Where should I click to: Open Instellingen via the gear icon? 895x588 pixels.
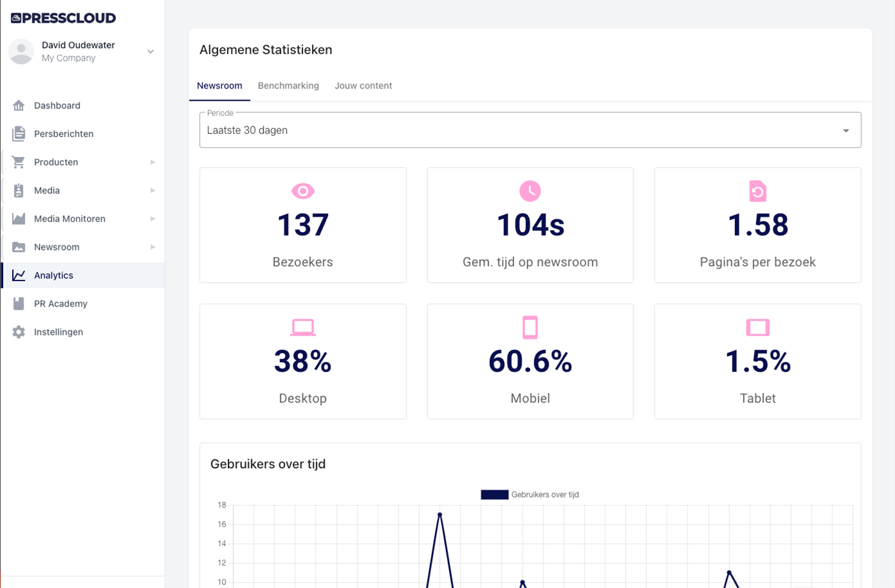click(x=18, y=332)
